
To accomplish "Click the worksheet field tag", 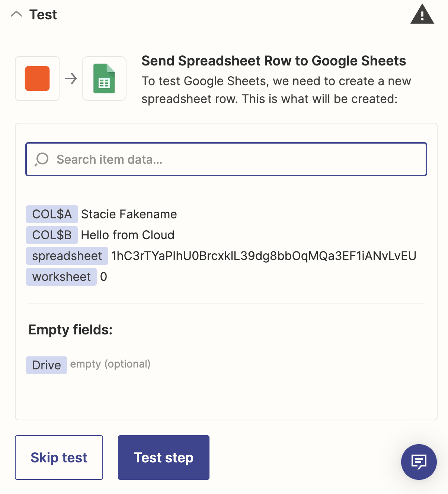I will tap(61, 277).
